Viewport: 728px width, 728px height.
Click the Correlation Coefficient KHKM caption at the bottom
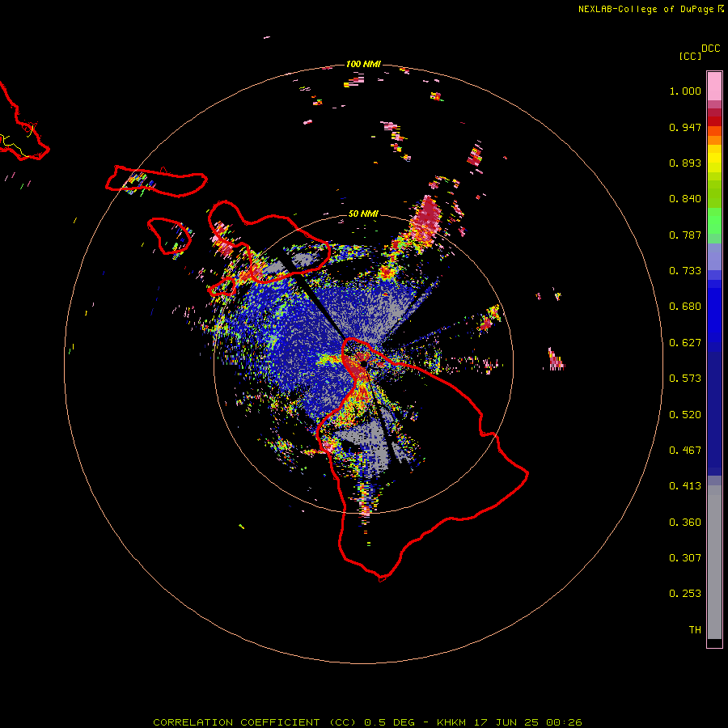[367, 722]
